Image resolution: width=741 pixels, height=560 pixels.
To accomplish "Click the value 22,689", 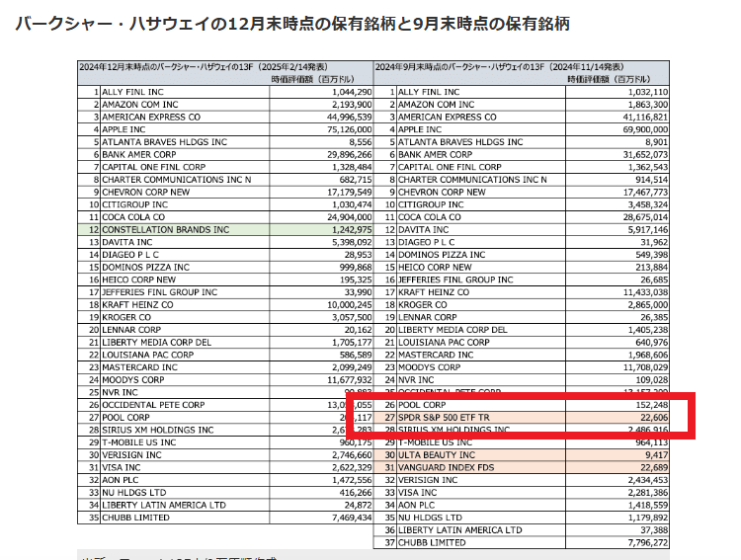I will point(654,468).
